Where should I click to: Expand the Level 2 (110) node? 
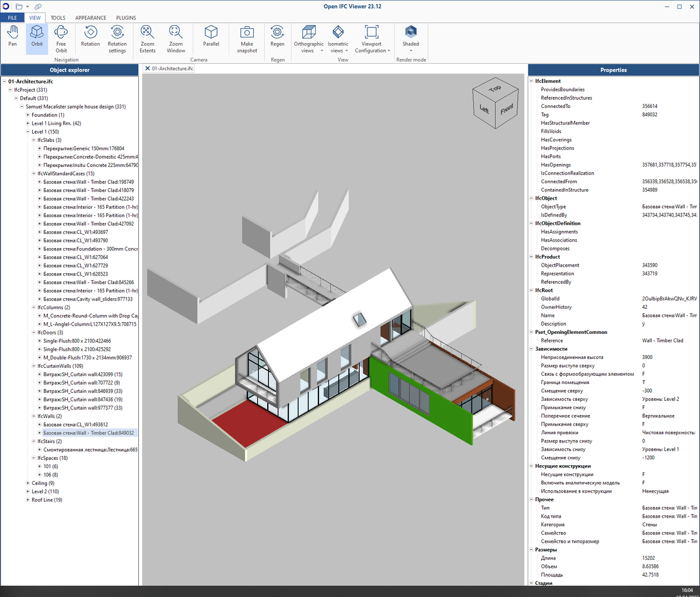point(27,491)
